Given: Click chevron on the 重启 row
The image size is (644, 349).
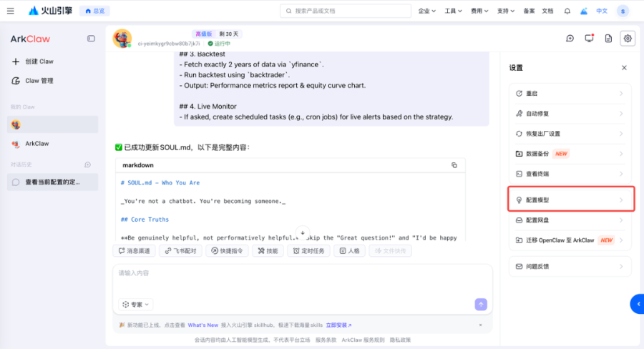Looking at the screenshot, I should click(621, 94).
